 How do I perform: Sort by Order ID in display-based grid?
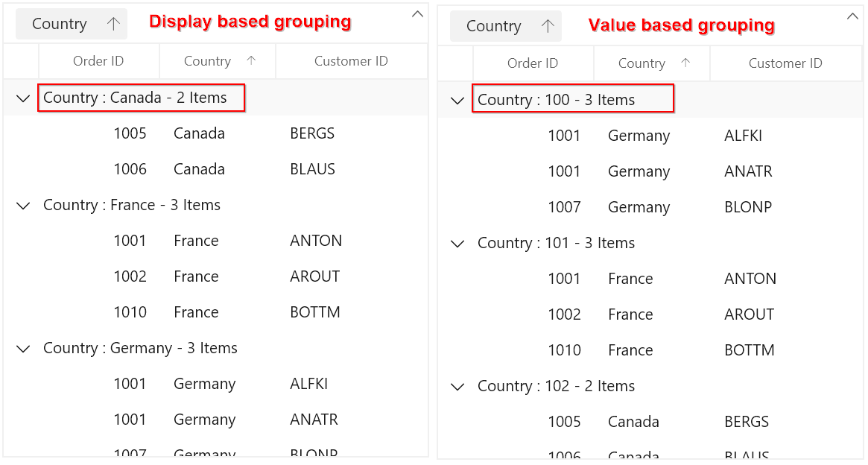tap(98, 61)
